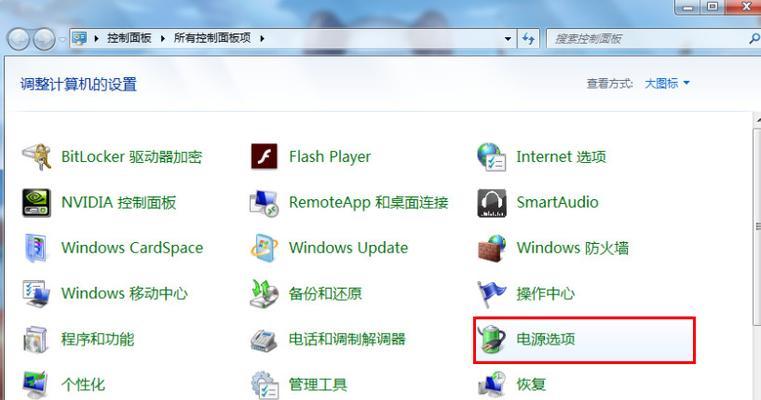This screenshot has height=400, width=761.
Task: Click the search magnifier icon
Action: click(755, 38)
